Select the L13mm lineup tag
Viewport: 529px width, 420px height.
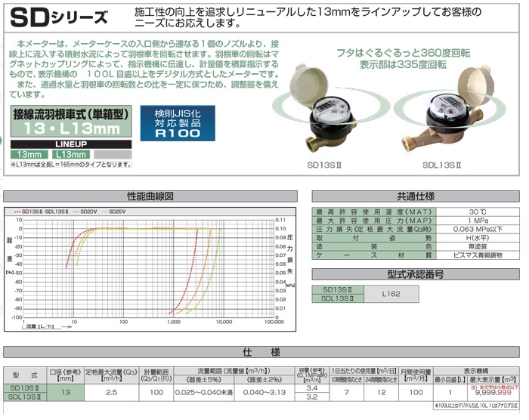(x=71, y=155)
